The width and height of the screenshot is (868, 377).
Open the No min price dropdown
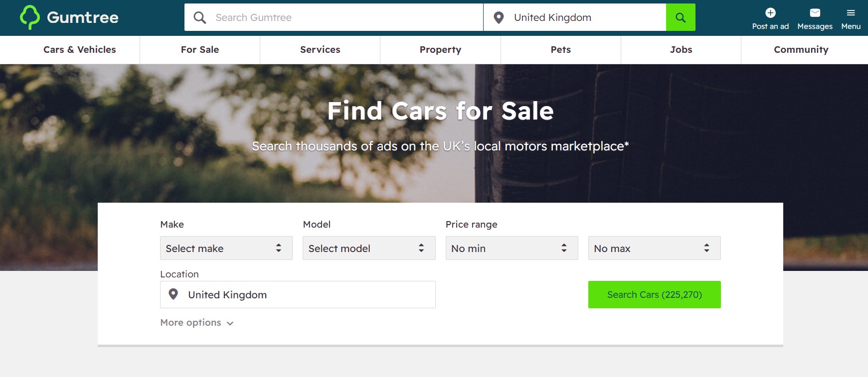click(x=512, y=248)
